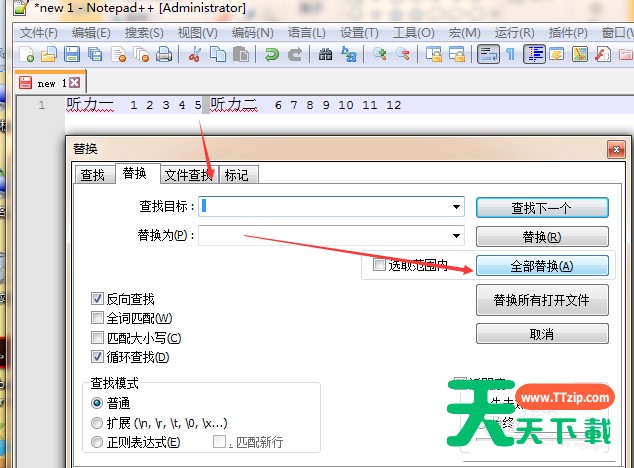Open the 编辑(E) menu
This screenshot has height=468, width=634.
(x=91, y=33)
